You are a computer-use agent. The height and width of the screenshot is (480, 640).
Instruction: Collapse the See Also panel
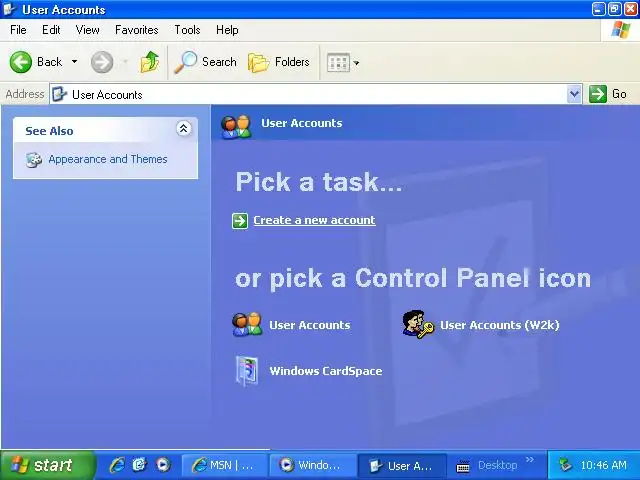pyautogui.click(x=183, y=129)
